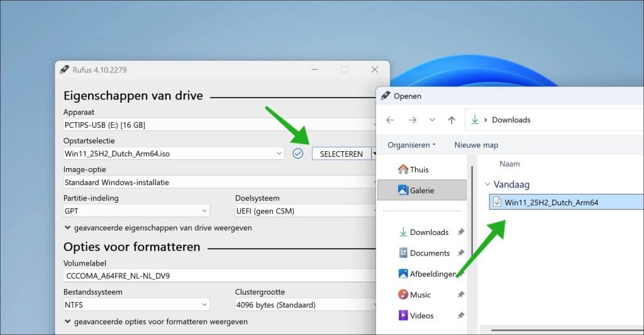
Task: Click the up-folder arrow icon
Action: click(x=452, y=120)
